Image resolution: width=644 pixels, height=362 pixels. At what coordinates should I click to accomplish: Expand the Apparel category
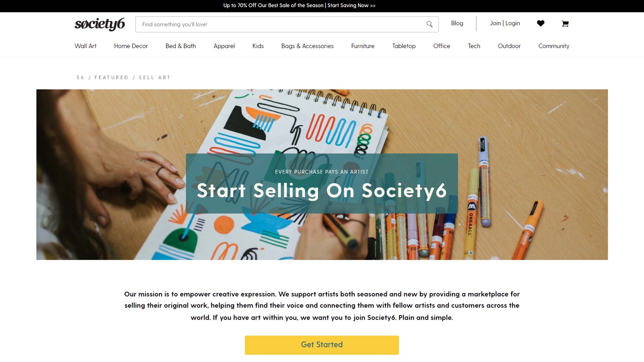(x=224, y=46)
